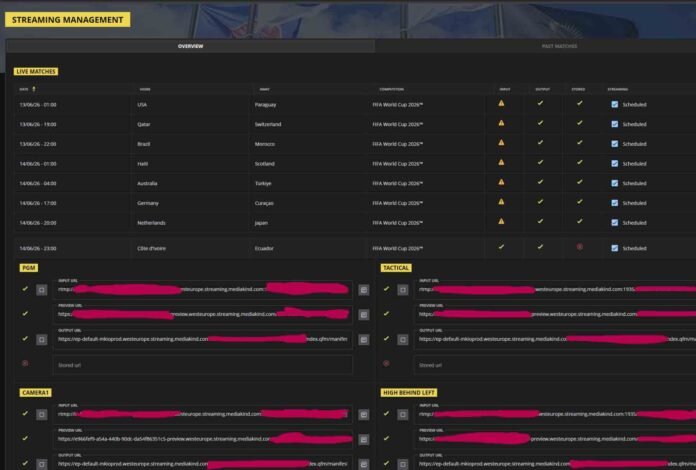Click the Home column header
This screenshot has width=696, height=470.
(x=145, y=89)
